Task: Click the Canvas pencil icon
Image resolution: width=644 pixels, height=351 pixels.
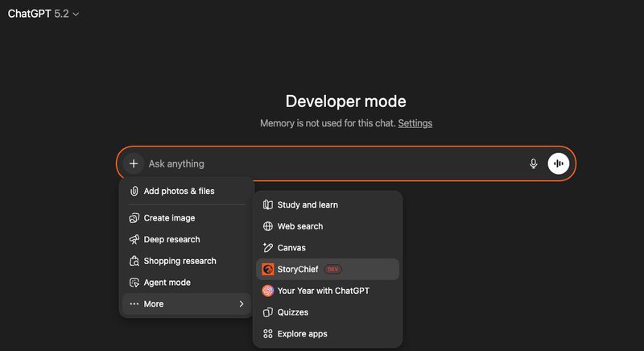Action: pos(268,247)
